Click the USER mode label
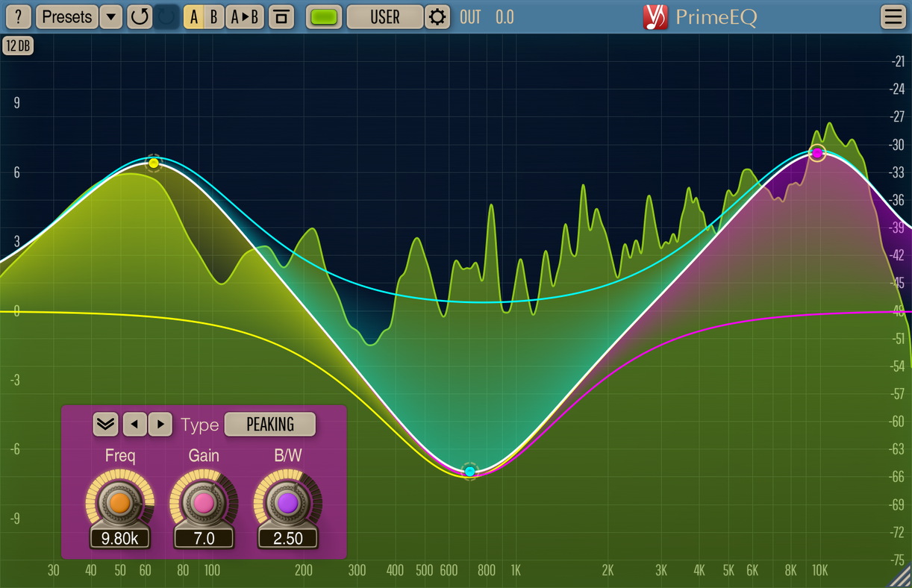 click(x=385, y=16)
